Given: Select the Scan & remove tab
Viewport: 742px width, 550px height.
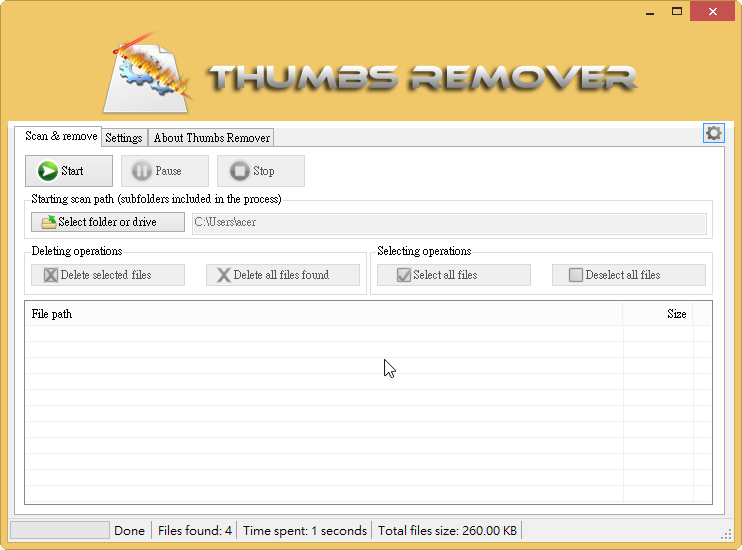Looking at the screenshot, I should pos(61,137).
